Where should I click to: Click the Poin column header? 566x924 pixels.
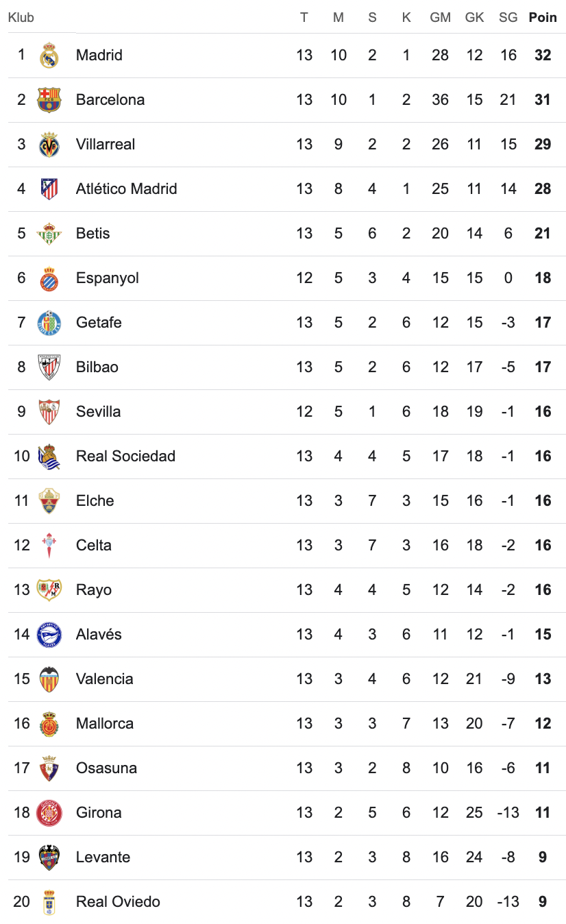click(x=543, y=18)
